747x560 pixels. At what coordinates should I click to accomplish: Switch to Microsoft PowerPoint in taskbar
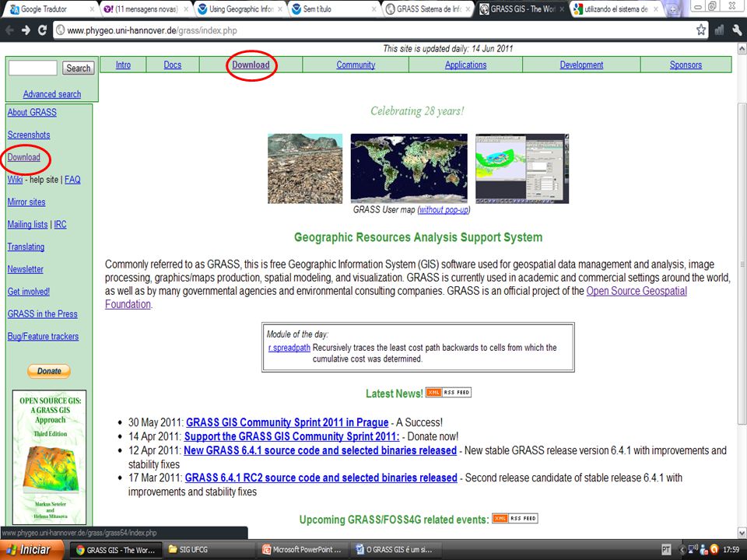[303, 550]
